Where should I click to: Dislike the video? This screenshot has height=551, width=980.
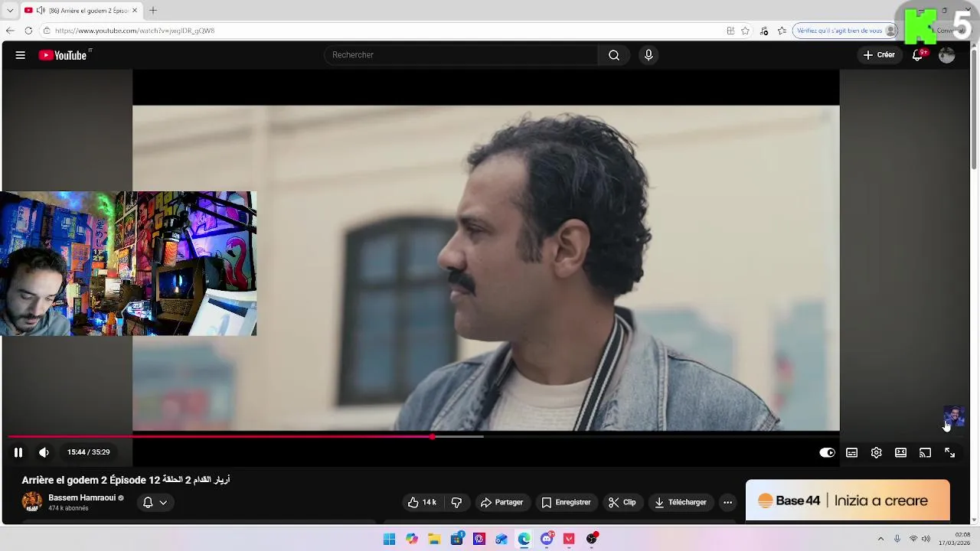(x=456, y=503)
